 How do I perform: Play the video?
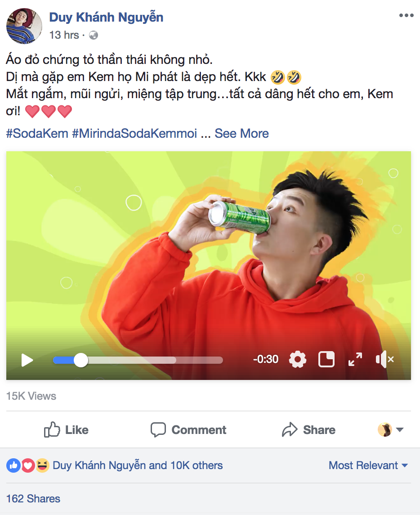click(27, 360)
